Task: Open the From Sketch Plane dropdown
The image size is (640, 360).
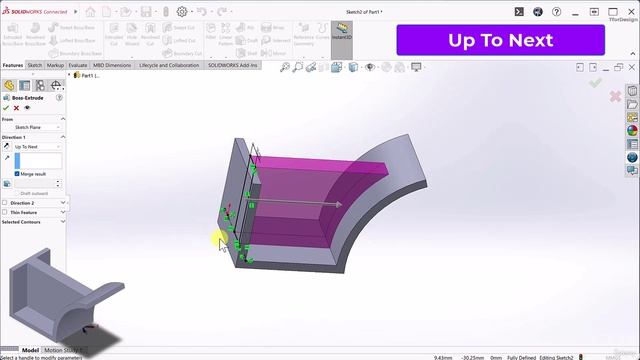Action: point(38,127)
